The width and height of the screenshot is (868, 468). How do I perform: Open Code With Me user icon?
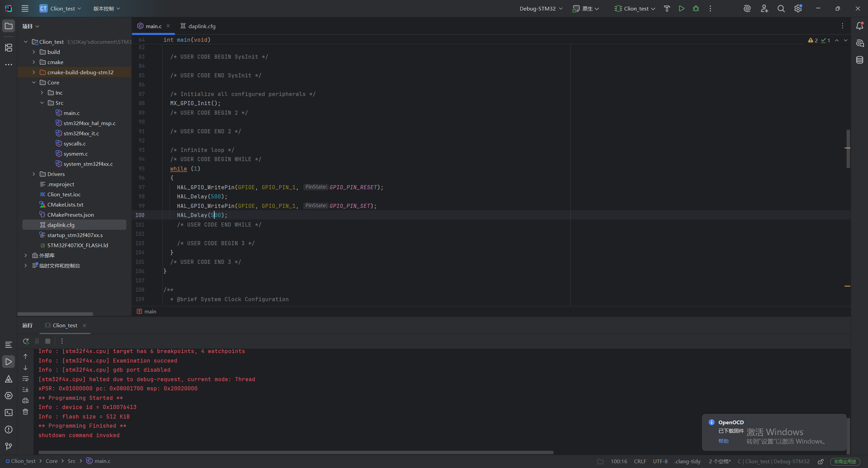click(x=764, y=8)
